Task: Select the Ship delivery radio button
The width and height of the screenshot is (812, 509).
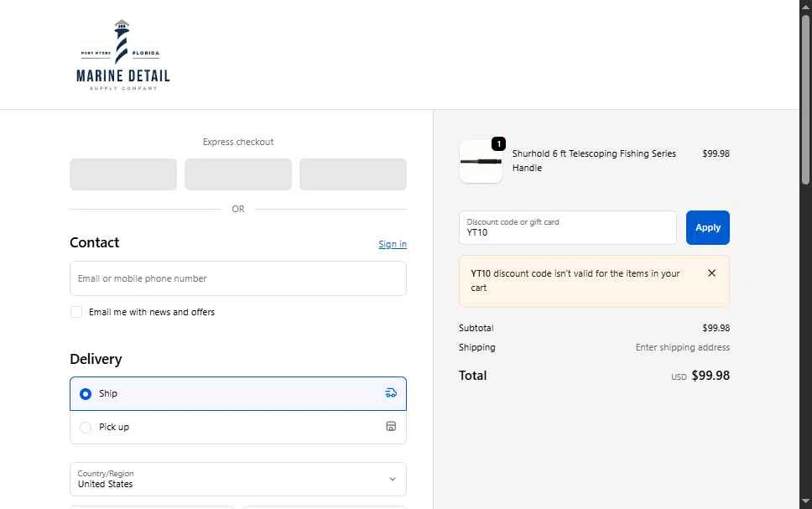Action: tap(86, 394)
